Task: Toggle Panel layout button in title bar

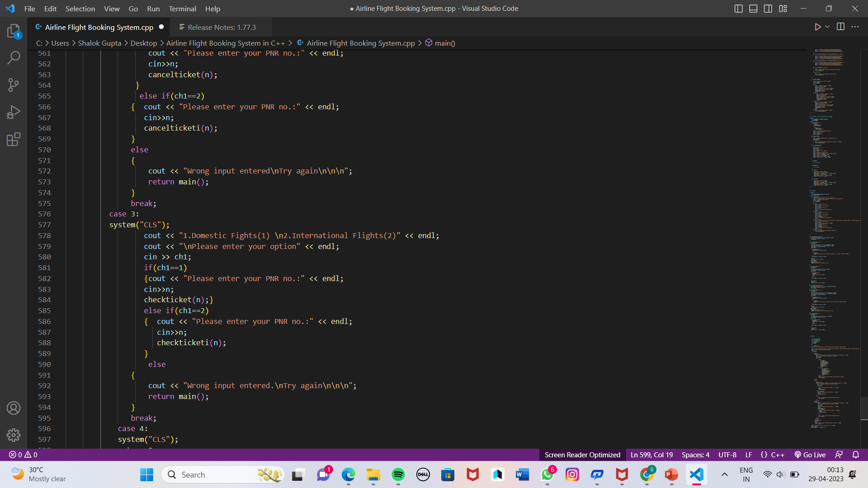Action: [x=753, y=9]
